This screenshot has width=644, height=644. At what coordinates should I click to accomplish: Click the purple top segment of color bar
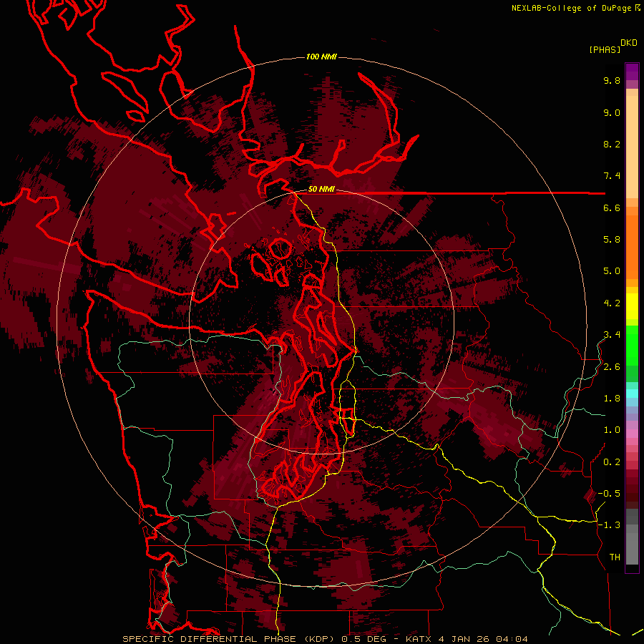coord(632,72)
